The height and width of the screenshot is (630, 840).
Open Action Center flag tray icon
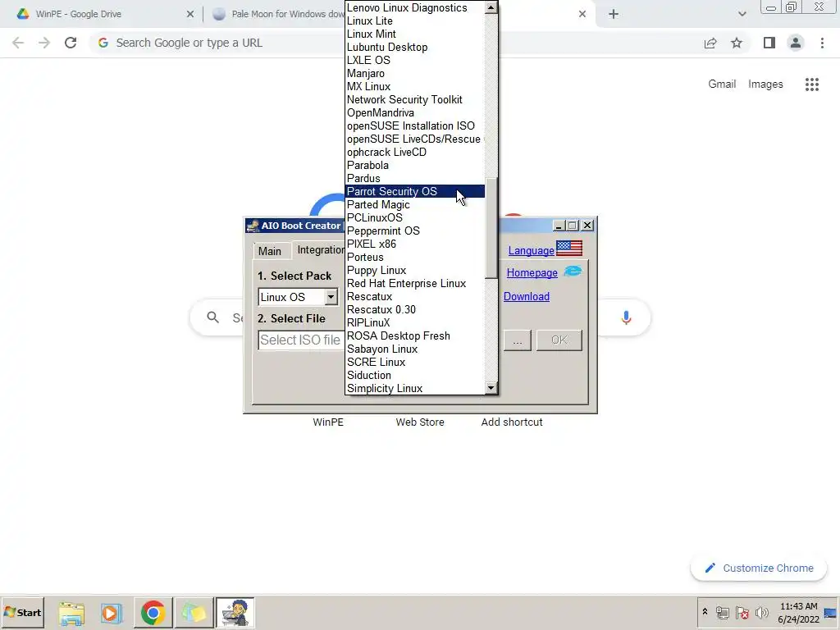pyautogui.click(x=742, y=612)
